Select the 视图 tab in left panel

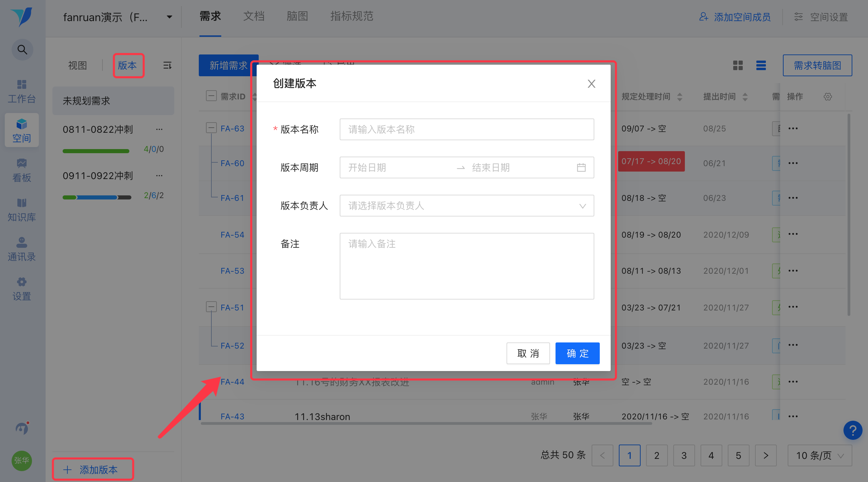tap(78, 65)
